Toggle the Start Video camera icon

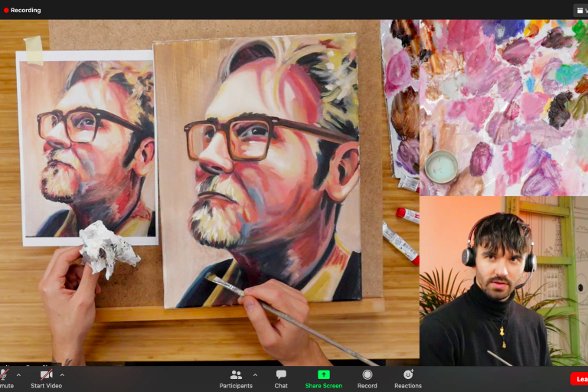(46, 374)
